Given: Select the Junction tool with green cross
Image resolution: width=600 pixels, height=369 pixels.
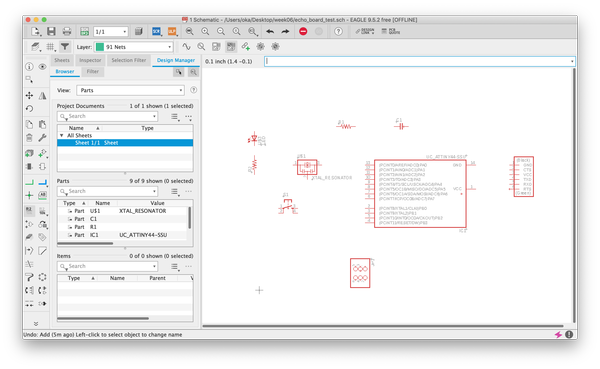Looking at the screenshot, I should click(29, 195).
